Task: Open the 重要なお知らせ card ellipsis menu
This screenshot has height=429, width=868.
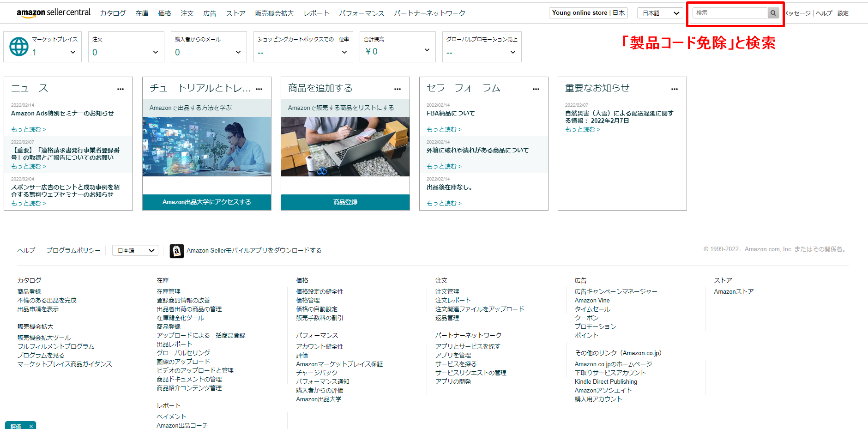Action: point(675,89)
